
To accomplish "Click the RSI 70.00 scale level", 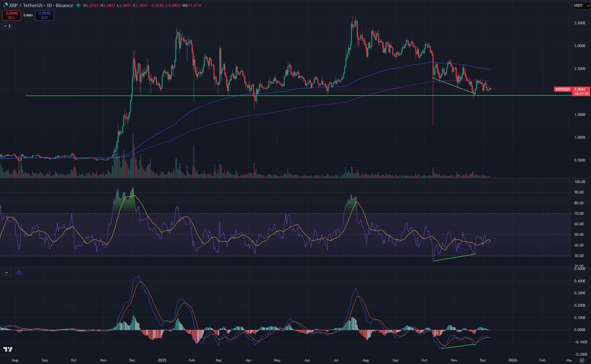I will coord(579,213).
